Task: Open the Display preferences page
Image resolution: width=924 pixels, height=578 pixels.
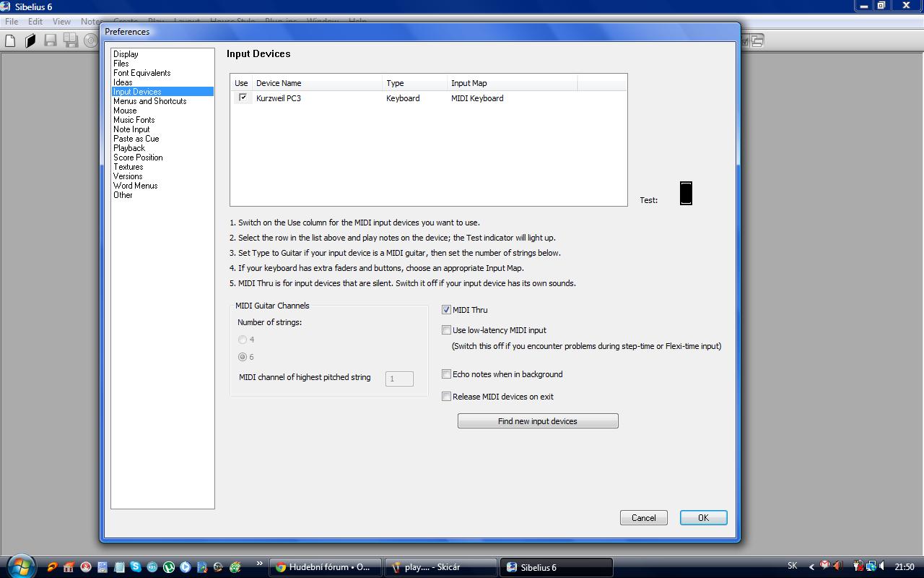Action: point(126,54)
